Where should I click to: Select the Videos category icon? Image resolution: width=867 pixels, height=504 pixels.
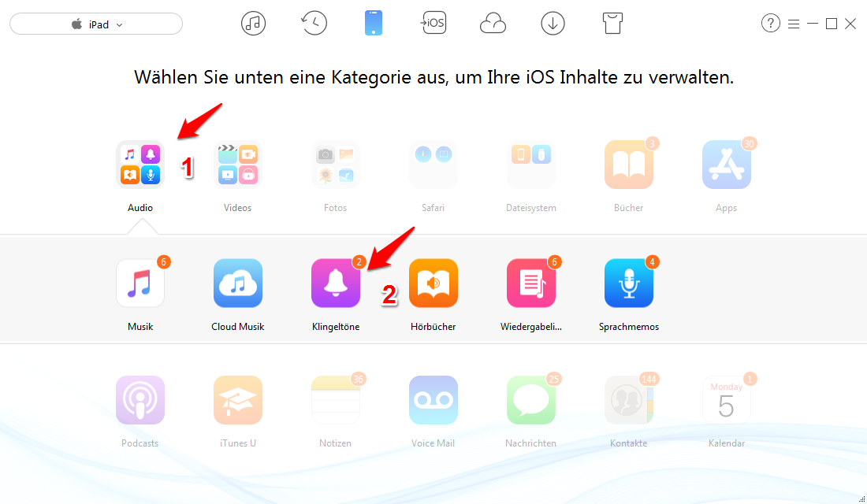click(x=238, y=165)
